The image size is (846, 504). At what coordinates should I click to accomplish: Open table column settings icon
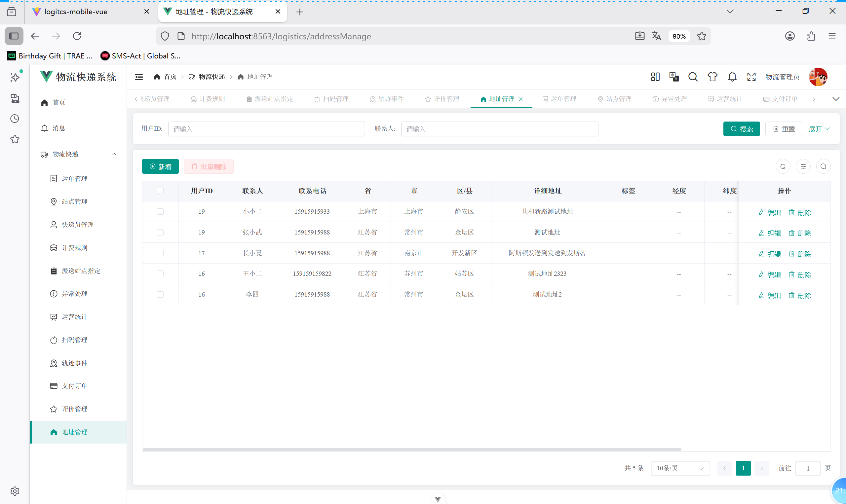coord(803,166)
